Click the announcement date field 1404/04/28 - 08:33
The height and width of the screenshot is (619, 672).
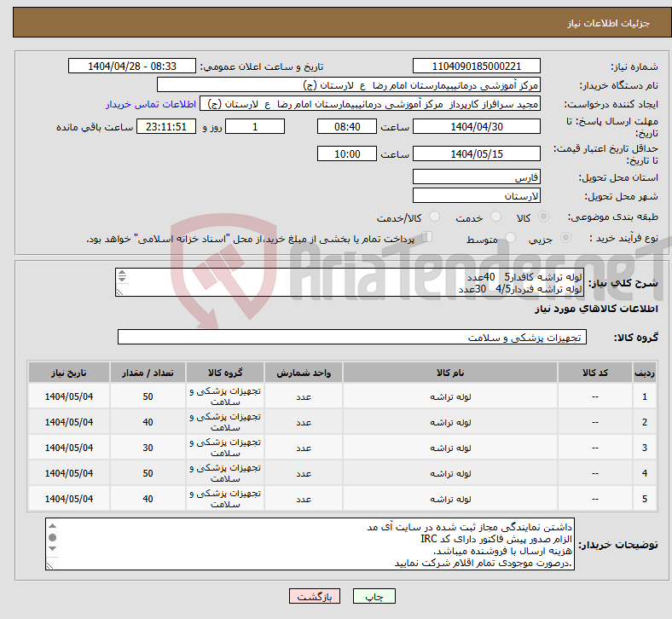[x=132, y=66]
